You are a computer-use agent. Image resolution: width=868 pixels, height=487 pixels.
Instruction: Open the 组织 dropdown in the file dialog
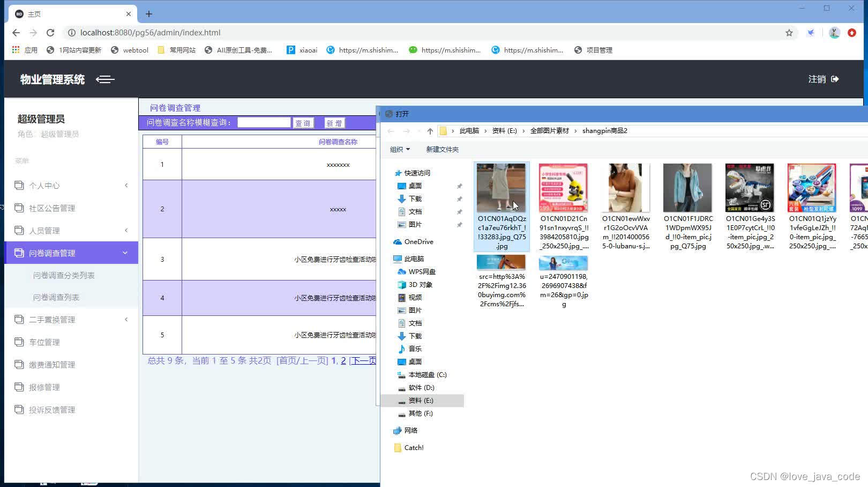click(399, 149)
